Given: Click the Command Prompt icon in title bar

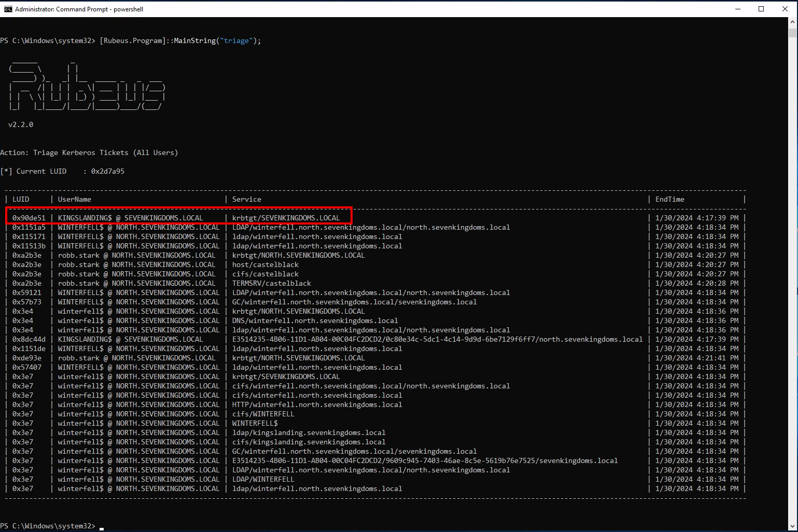Looking at the screenshot, I should 8,9.
